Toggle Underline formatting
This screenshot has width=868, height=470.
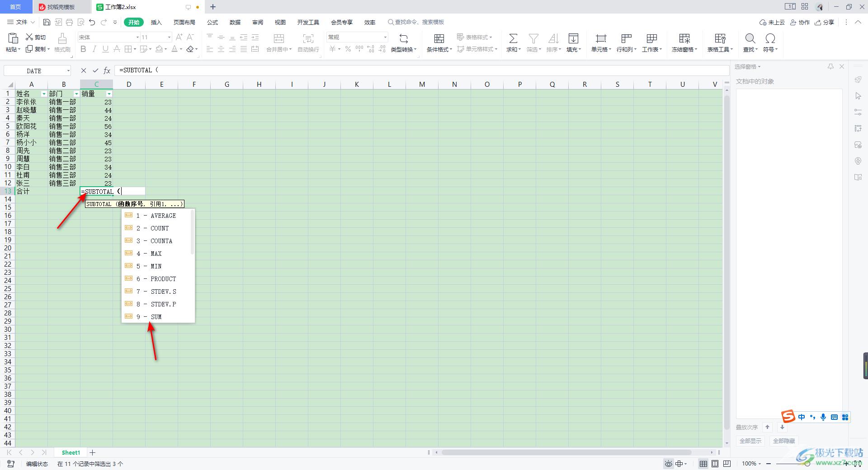tap(105, 49)
